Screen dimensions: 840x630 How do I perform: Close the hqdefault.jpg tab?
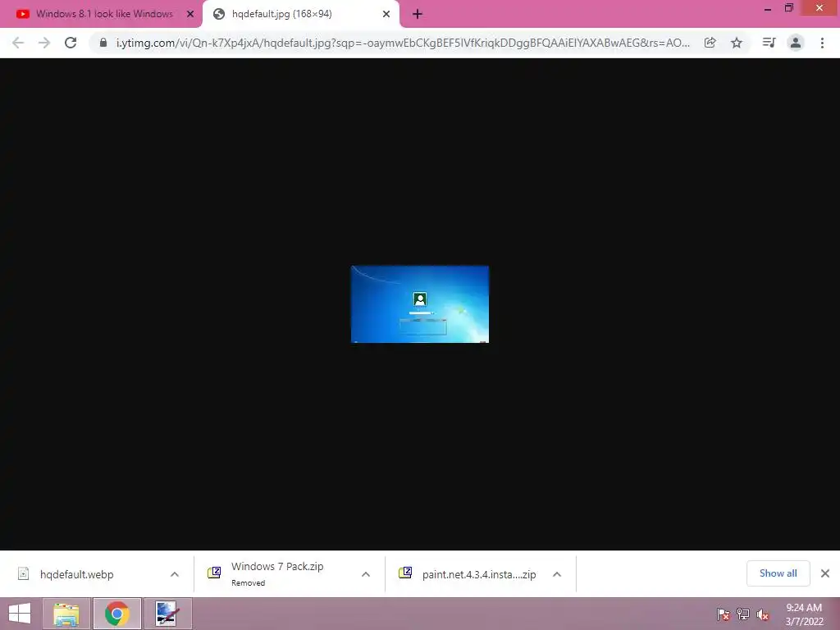(x=386, y=14)
